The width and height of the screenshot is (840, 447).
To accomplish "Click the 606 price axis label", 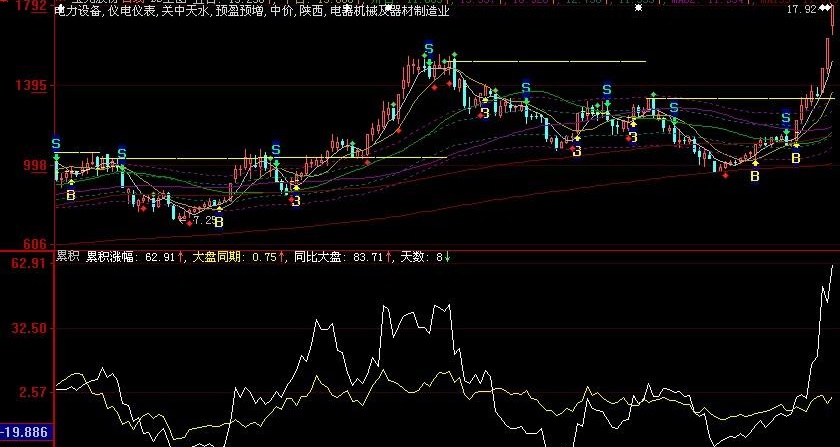I will point(35,244).
